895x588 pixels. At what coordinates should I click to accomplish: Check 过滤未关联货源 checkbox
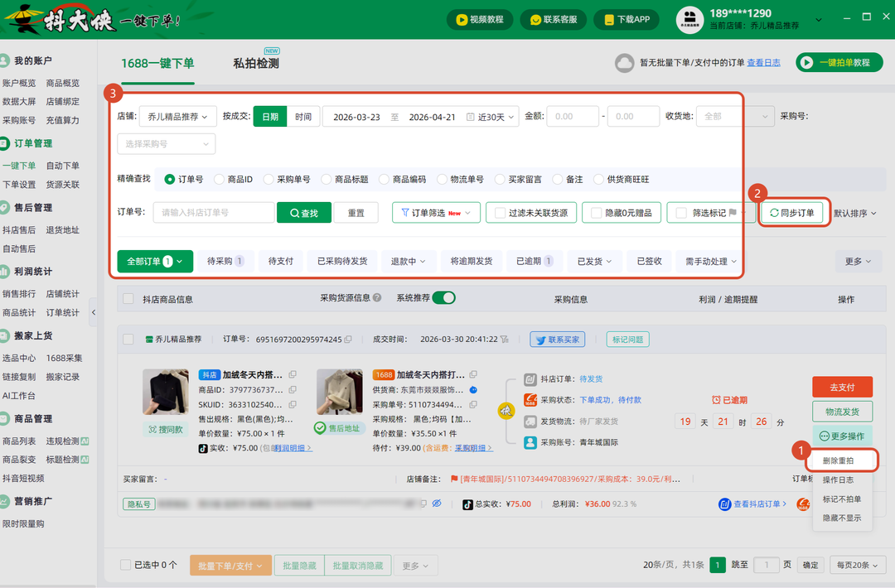tap(500, 213)
